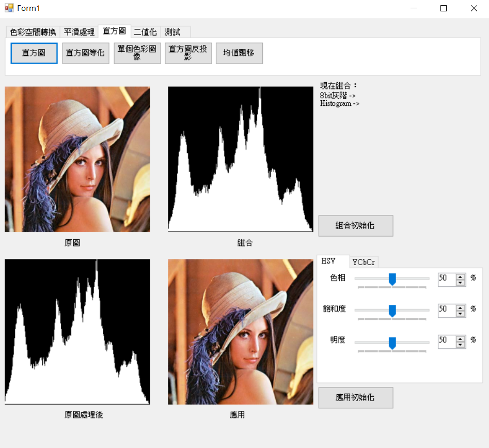The height and width of the screenshot is (448, 489).
Task: Click the 直方圖 button
Action: click(x=34, y=53)
